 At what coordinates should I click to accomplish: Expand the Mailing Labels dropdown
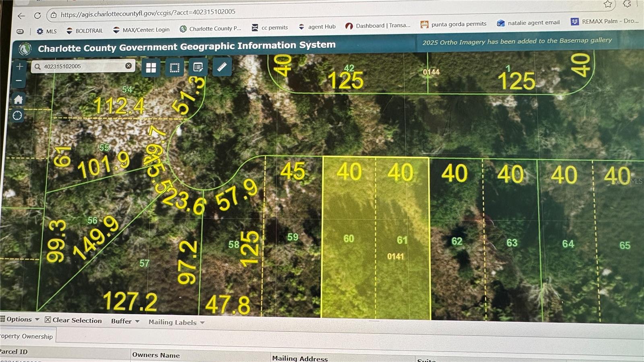pos(177,322)
